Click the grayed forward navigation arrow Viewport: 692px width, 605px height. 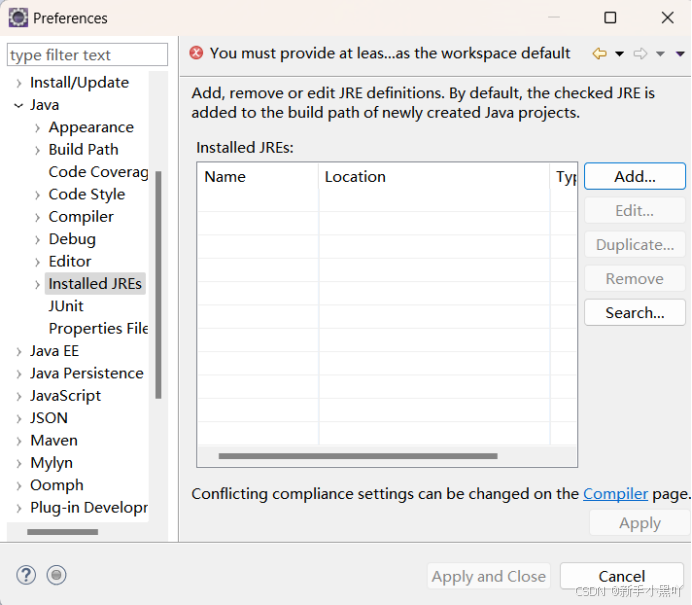[640, 54]
